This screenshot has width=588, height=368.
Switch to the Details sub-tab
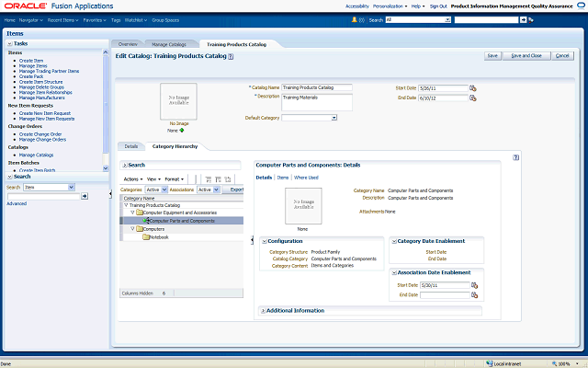pyautogui.click(x=131, y=146)
